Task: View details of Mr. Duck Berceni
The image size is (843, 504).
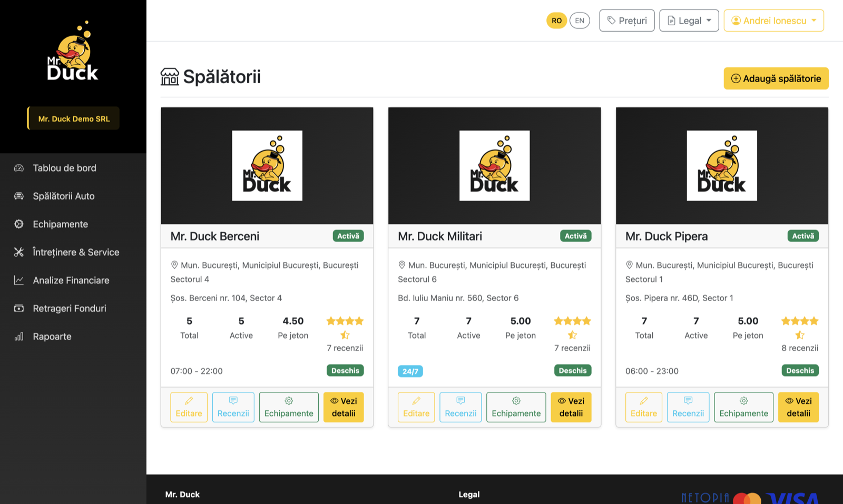Action: click(344, 407)
